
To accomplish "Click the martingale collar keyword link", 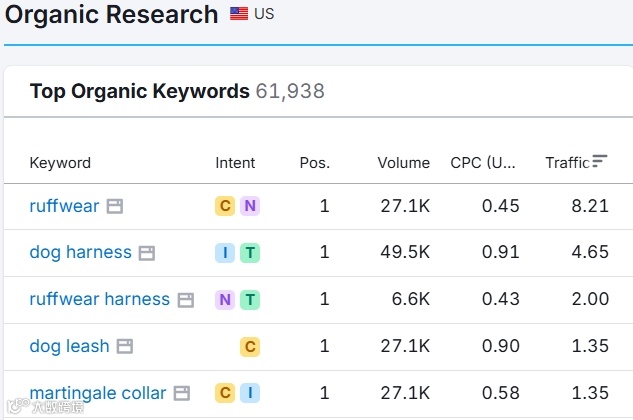I will (98, 393).
